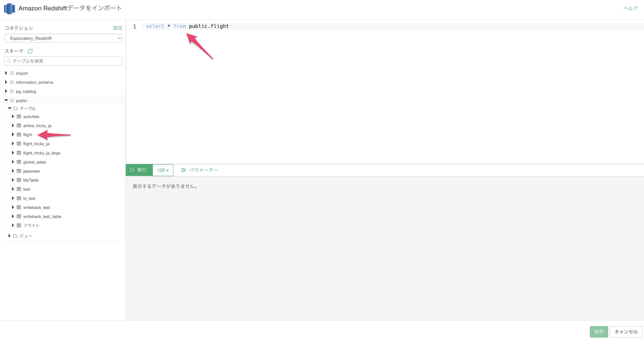Click the folder icon next to テーブル
The width and height of the screenshot is (644, 340).
click(15, 109)
